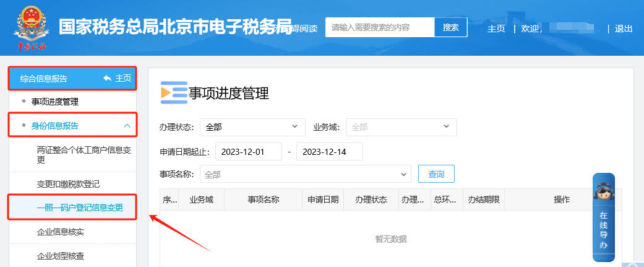The height and width of the screenshot is (267, 644).
Task: Open 变更扣缴税款登记 in sidebar
Action: pos(68,184)
